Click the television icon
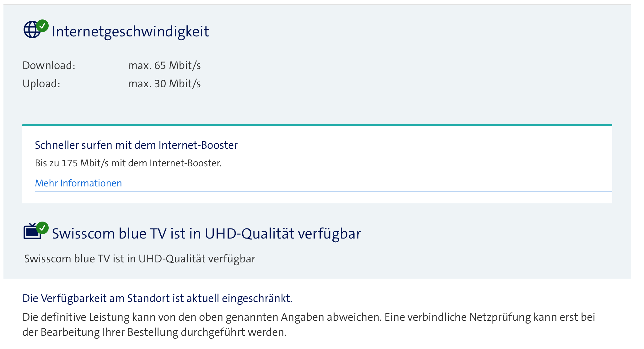Image resolution: width=644 pixels, height=349 pixels. (31, 232)
